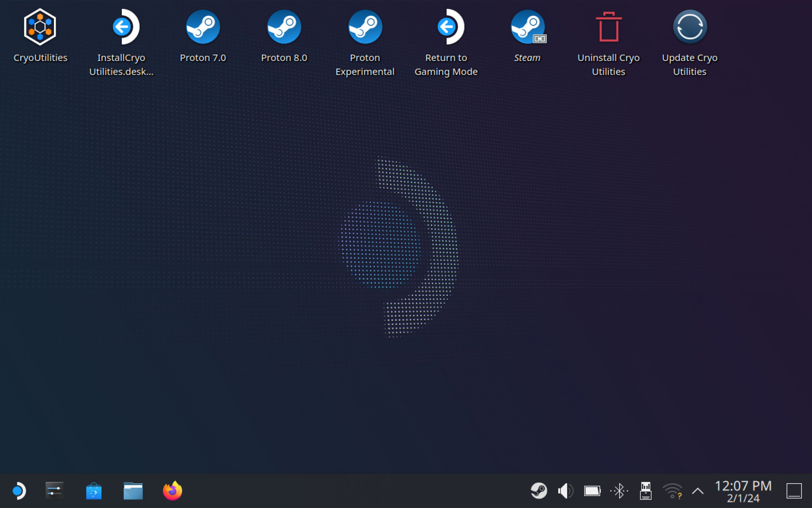Open the application launcher in taskbar

19,491
